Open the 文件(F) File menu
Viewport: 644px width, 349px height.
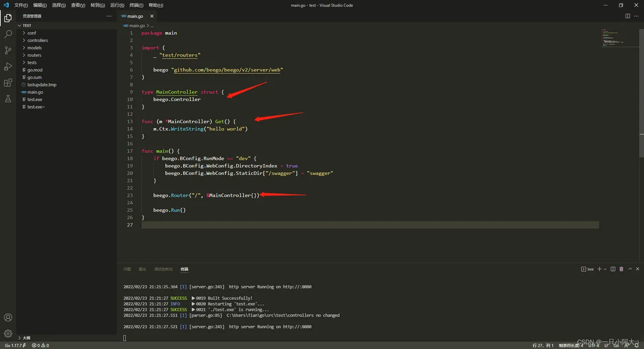(x=21, y=5)
